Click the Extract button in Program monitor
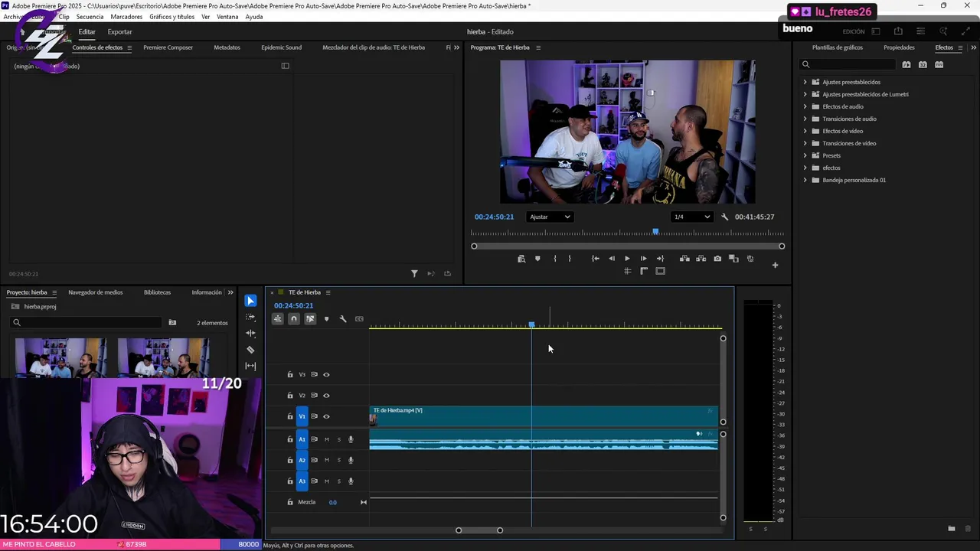This screenshot has height=551, width=980. click(701, 259)
